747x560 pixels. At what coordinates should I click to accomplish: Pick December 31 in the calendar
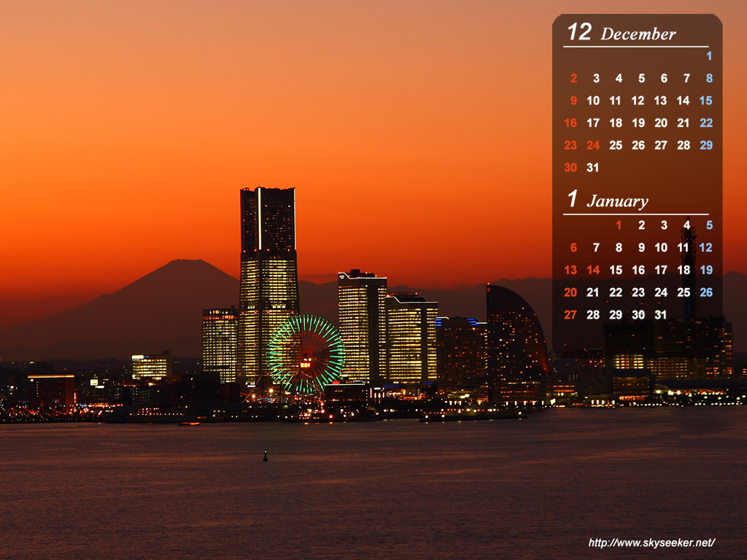[x=592, y=168]
